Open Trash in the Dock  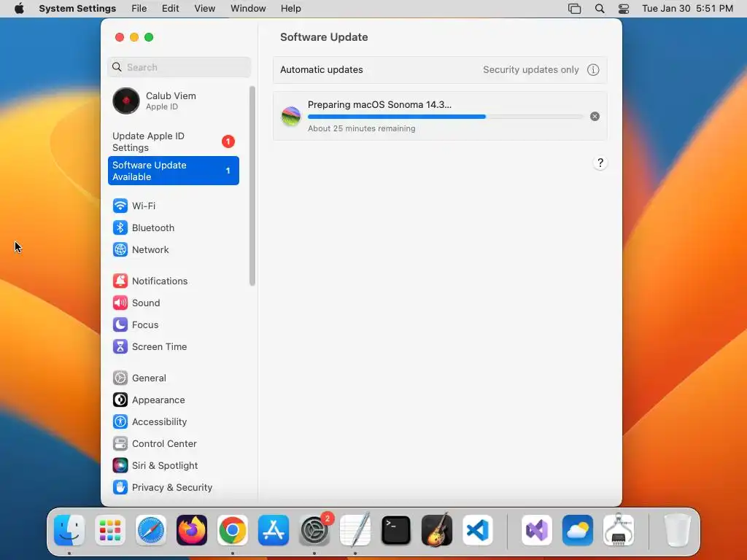coord(678,530)
